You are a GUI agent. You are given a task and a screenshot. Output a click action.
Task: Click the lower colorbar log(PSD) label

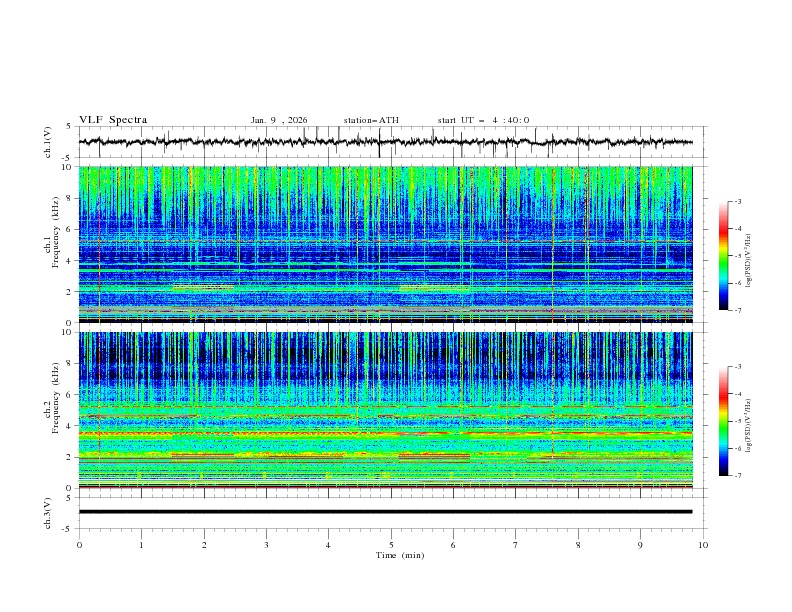click(x=749, y=426)
